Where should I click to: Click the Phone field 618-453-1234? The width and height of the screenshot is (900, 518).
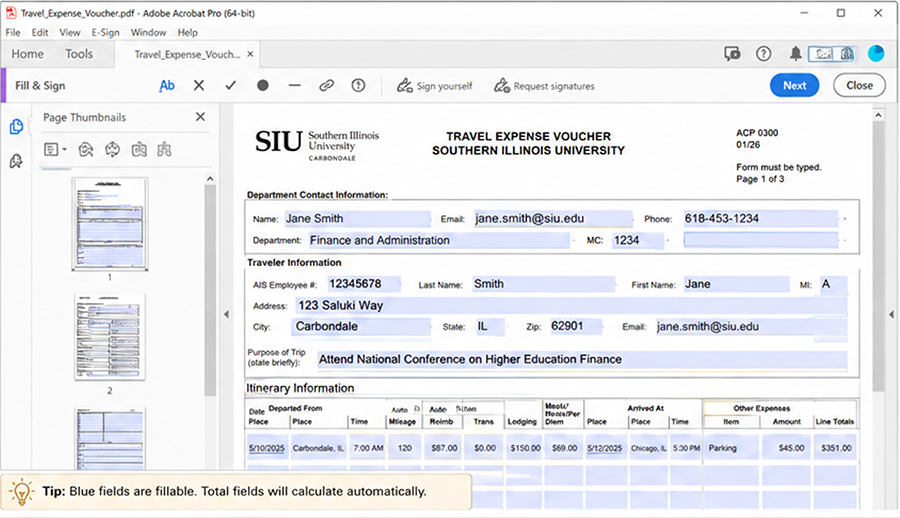click(x=760, y=219)
